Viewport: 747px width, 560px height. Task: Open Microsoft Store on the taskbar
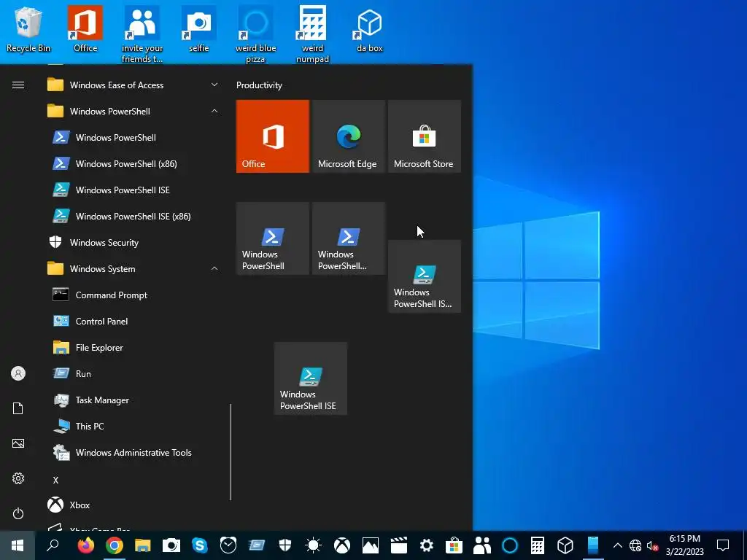coord(454,545)
